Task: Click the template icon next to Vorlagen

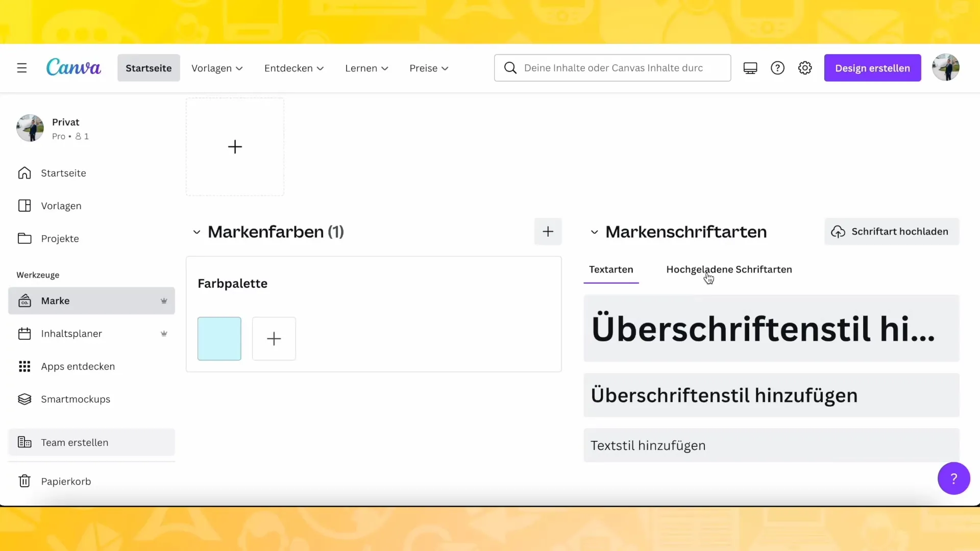Action: [x=24, y=206]
